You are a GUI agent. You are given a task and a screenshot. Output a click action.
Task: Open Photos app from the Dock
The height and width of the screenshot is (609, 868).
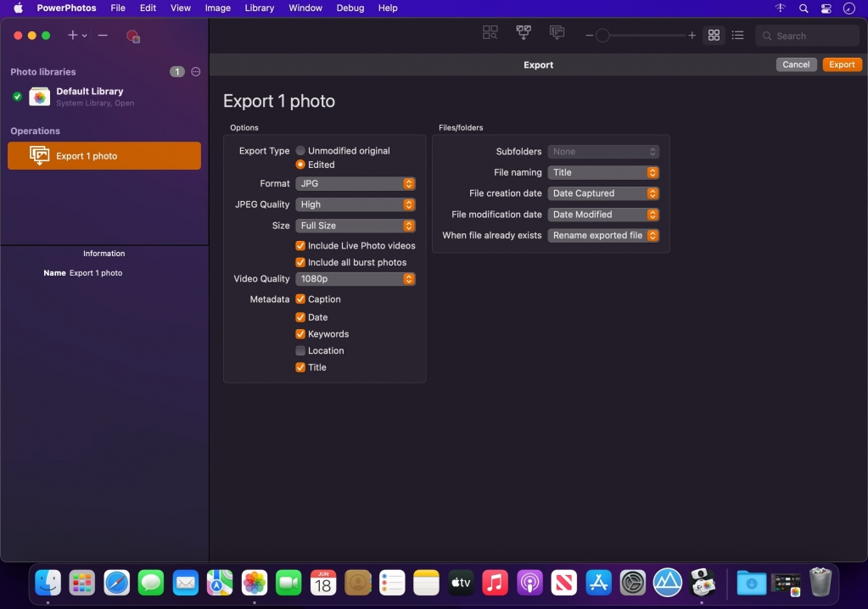pos(255,583)
